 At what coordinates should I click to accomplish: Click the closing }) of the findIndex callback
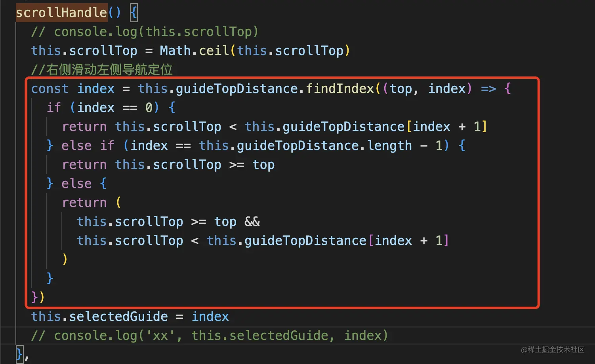(38, 297)
